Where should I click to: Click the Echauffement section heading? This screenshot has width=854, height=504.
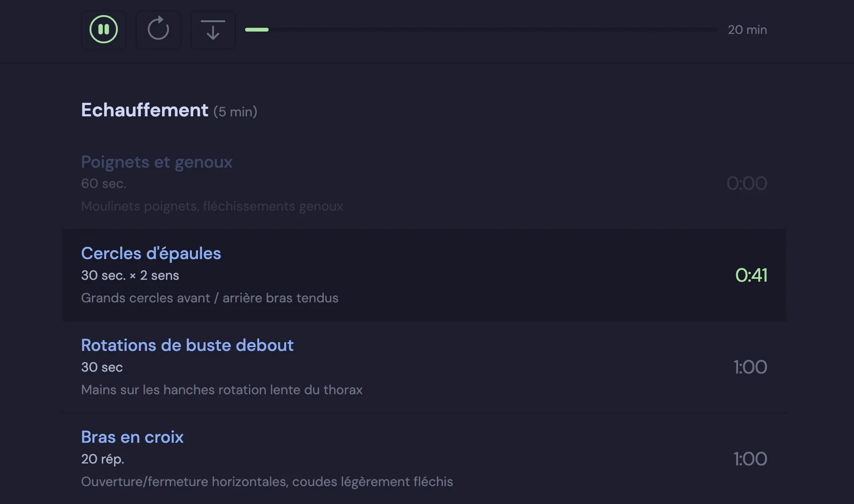click(x=145, y=110)
